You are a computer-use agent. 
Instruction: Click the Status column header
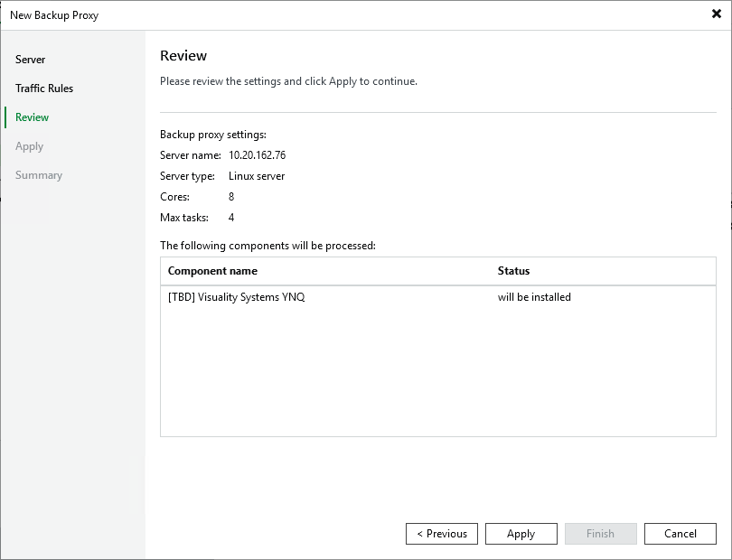[513, 271]
